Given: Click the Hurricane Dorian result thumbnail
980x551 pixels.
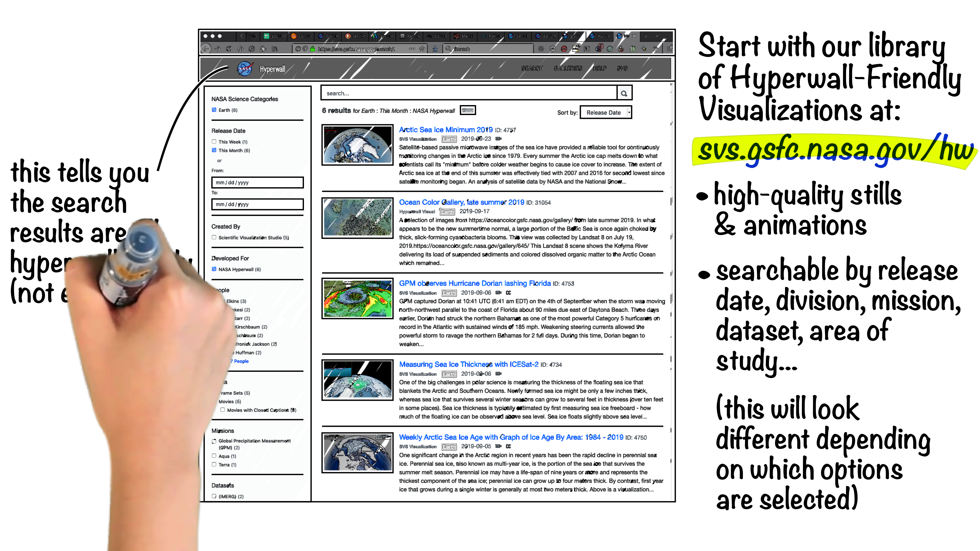Looking at the screenshot, I should click(x=357, y=298).
